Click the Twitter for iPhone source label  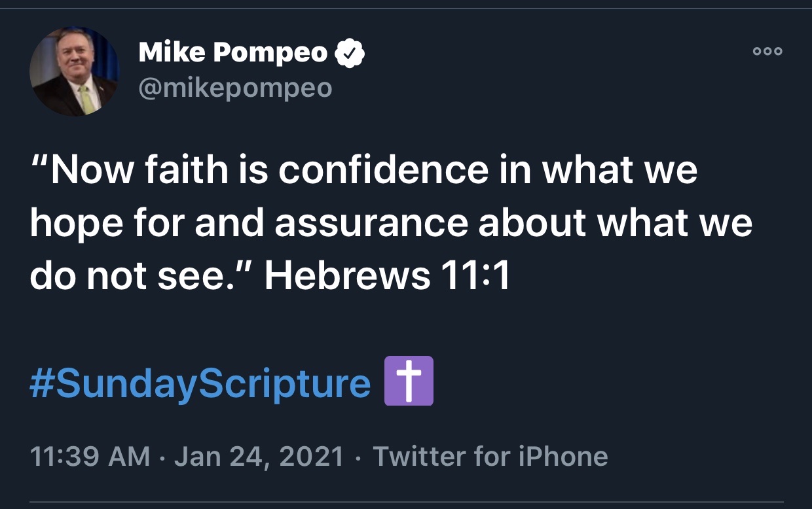(490, 456)
